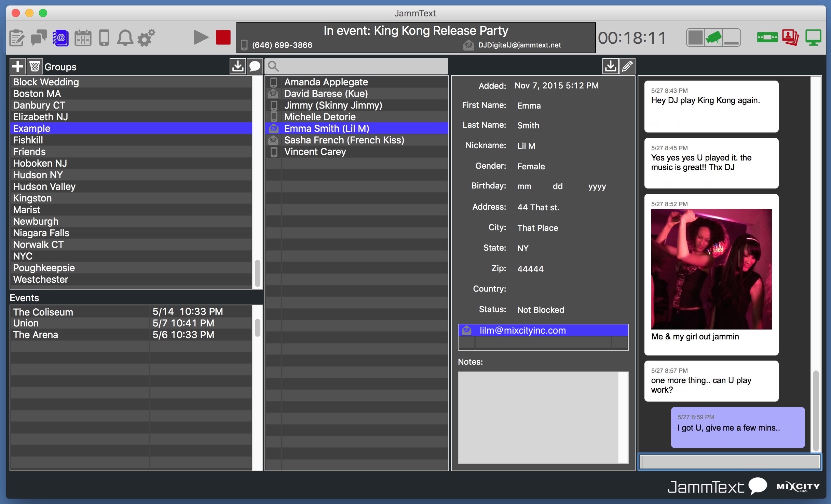831x504 pixels.
Task: Open the bell notifications icon
Action: pyautogui.click(x=125, y=38)
